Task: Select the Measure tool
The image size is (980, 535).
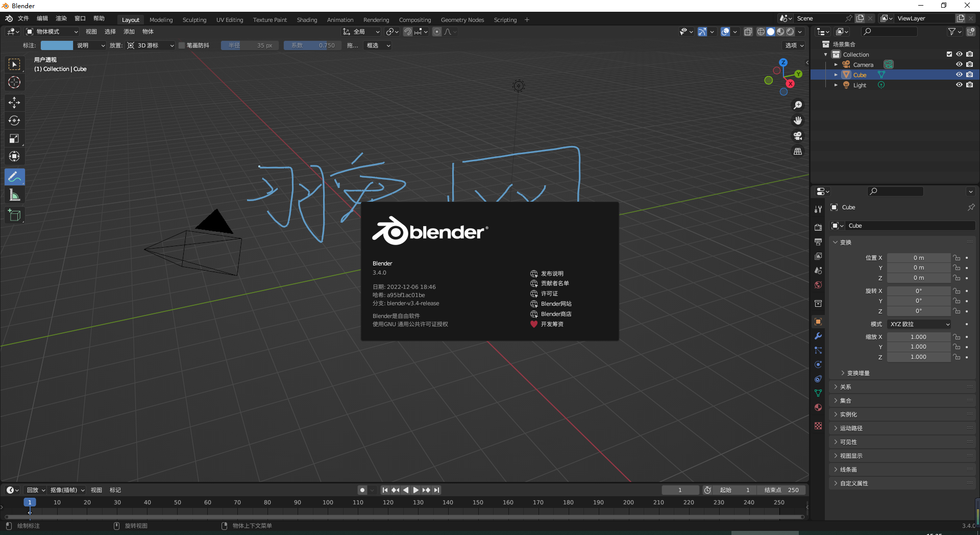Action: click(14, 194)
